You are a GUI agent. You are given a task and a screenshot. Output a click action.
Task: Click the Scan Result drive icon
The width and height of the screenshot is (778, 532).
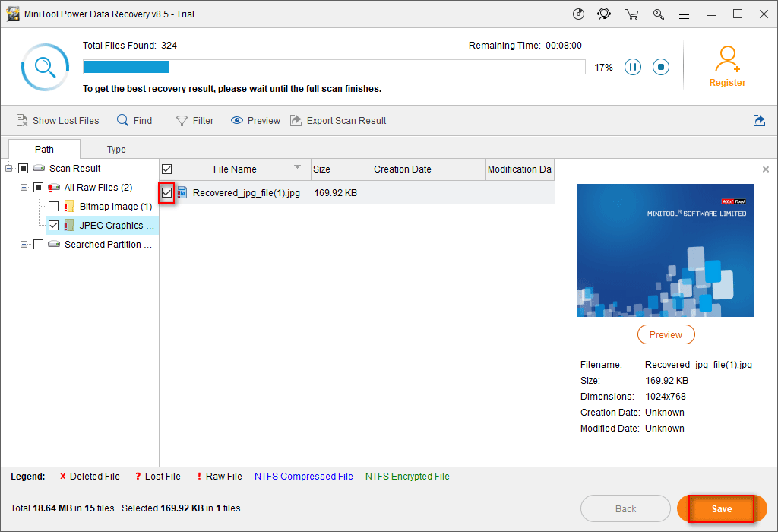[39, 168]
